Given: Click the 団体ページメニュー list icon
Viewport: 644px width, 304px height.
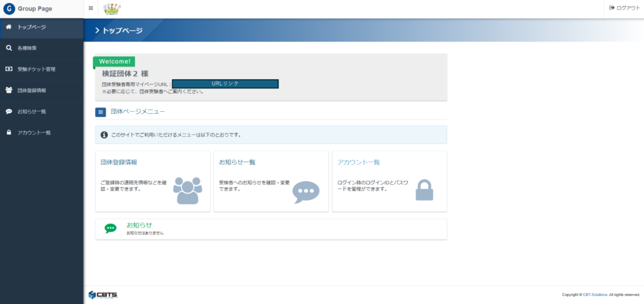Looking at the screenshot, I should [101, 112].
